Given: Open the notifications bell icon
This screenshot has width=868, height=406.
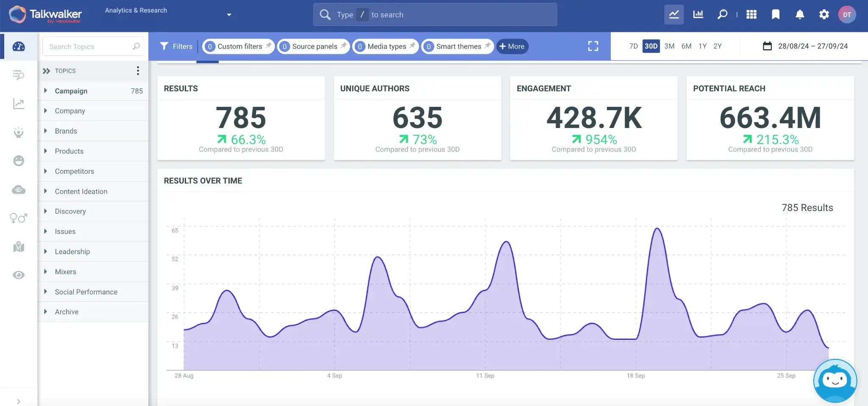Looking at the screenshot, I should click(x=799, y=15).
